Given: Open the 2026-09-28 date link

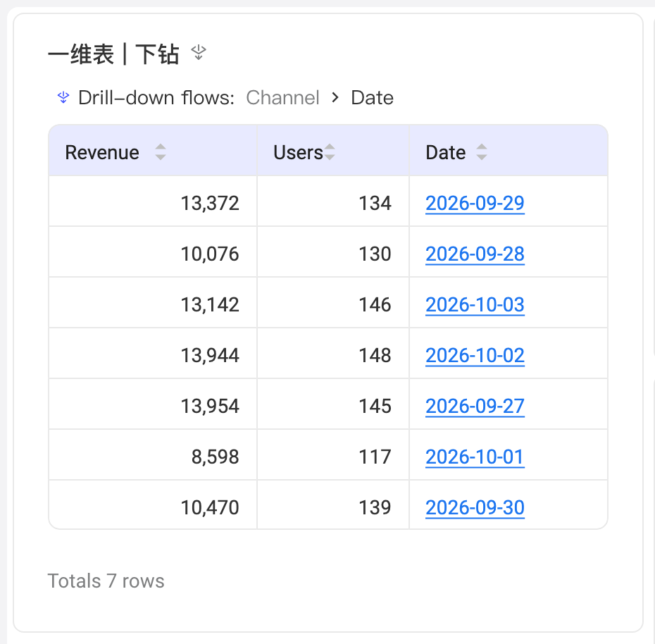Looking at the screenshot, I should pyautogui.click(x=475, y=254).
